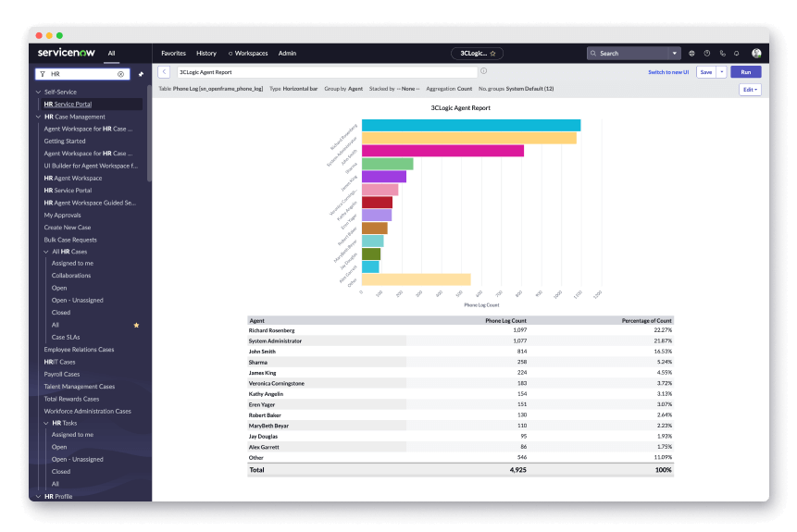Viewport: 797px width, 532px height.
Task: Click MaryBeth Beyar table row
Action: tap(460, 426)
